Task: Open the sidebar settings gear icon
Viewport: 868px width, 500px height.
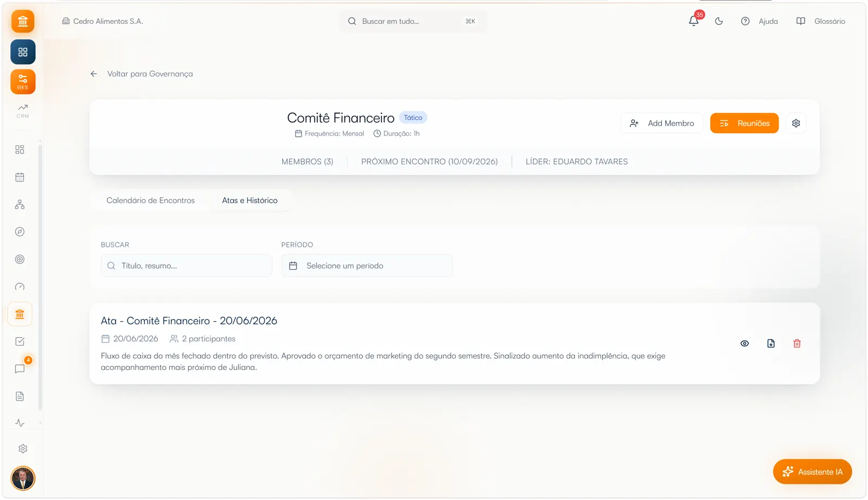Action: pyautogui.click(x=23, y=449)
